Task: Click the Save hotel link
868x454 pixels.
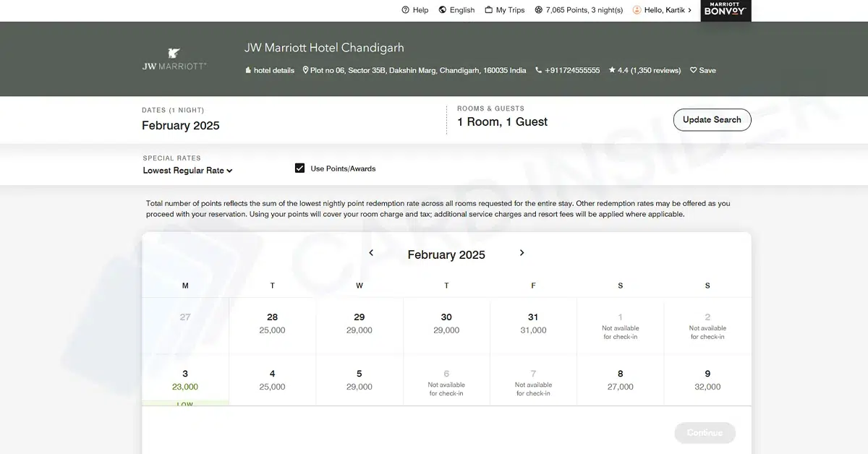Action: pos(702,70)
